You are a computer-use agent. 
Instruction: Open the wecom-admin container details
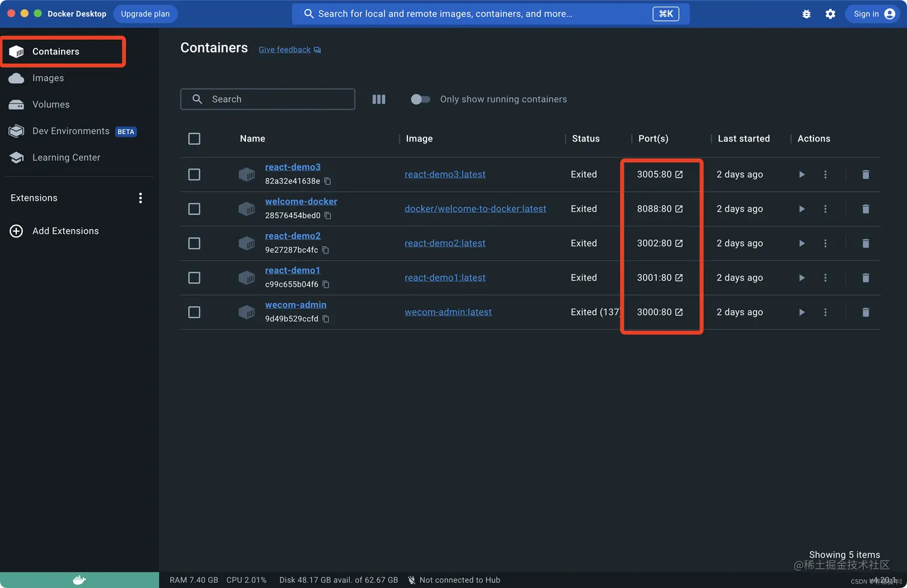(296, 305)
